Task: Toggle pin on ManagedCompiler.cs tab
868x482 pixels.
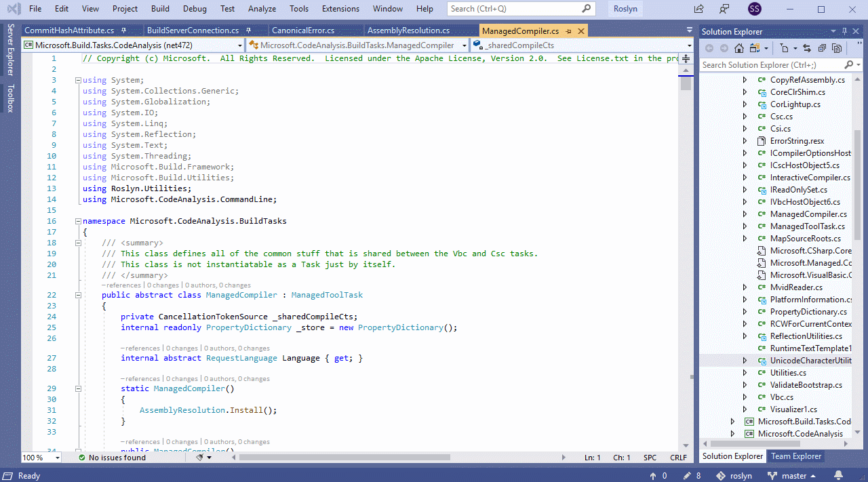Action: (x=568, y=31)
